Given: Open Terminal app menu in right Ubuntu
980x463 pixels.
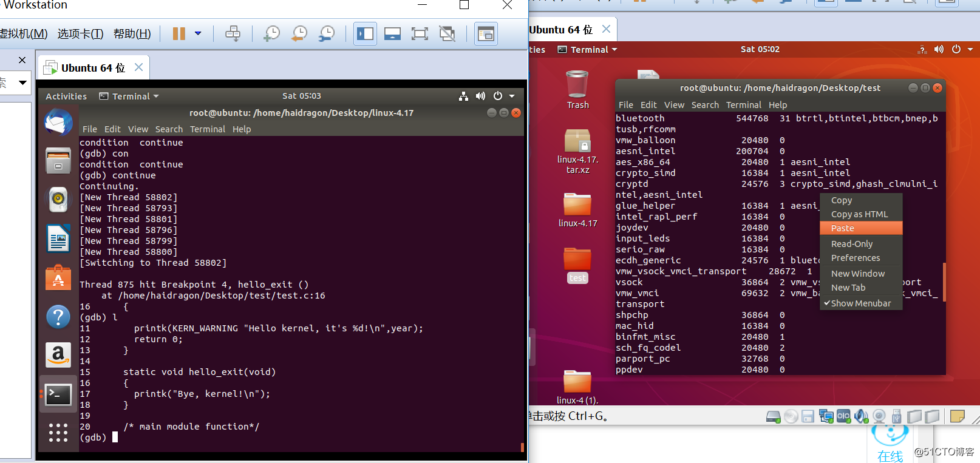Looking at the screenshot, I should pyautogui.click(x=587, y=49).
